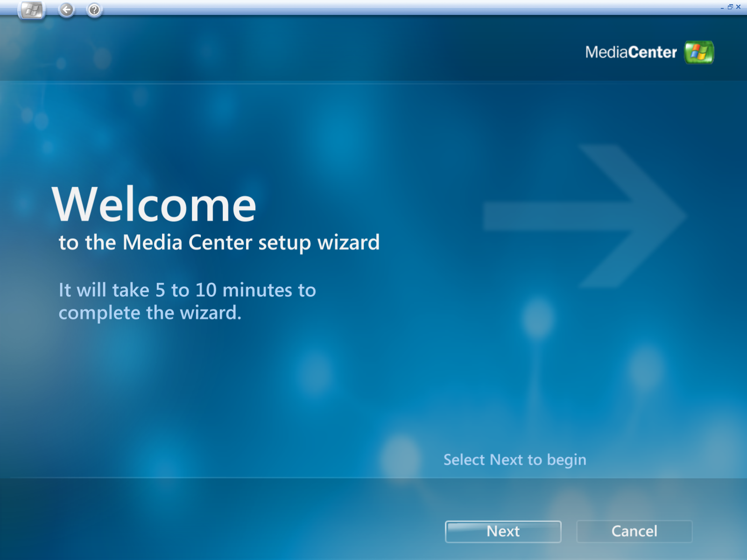The image size is (747, 560).
Task: Click the Windows flag logo beside MediaCenter
Action: pos(699,52)
